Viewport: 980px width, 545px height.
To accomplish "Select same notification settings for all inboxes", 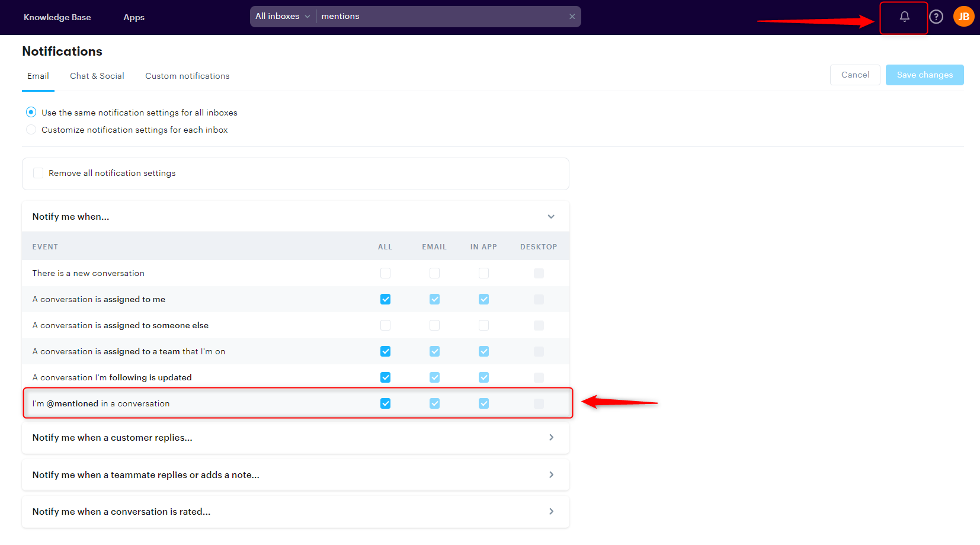I will click(x=31, y=112).
